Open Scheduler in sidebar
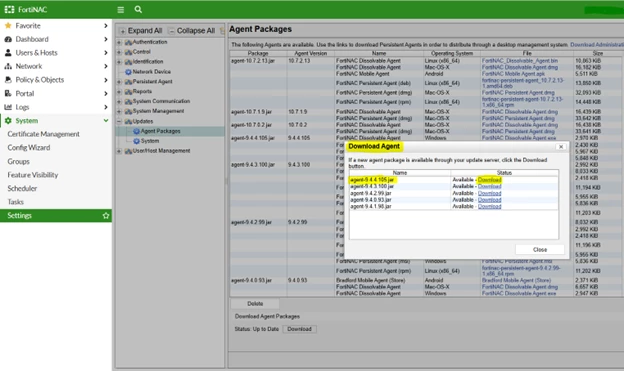 [x=22, y=188]
